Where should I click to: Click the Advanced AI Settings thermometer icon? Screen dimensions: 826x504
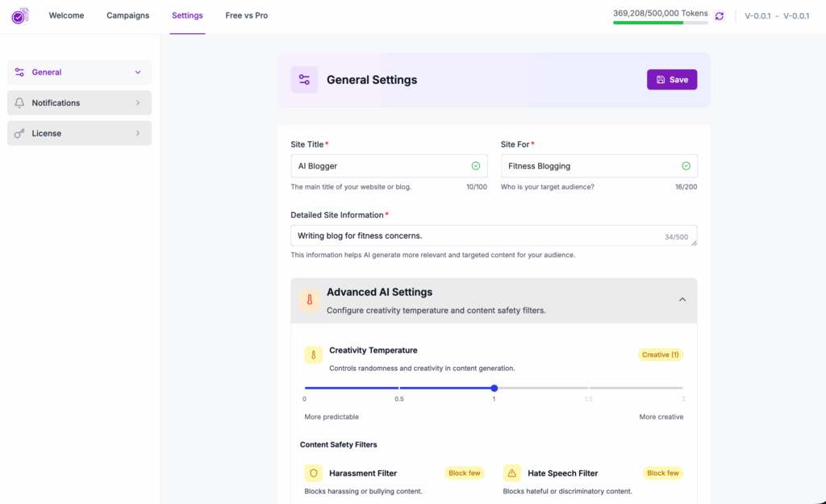[x=310, y=300]
